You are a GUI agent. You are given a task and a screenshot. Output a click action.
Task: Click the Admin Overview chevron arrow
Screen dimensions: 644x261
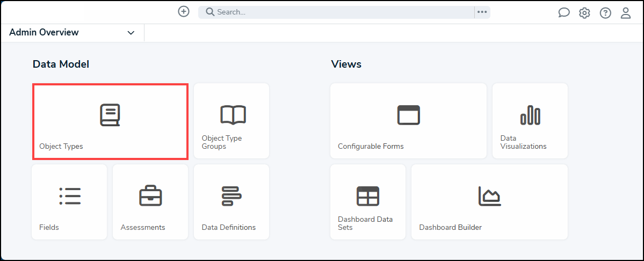pos(131,33)
